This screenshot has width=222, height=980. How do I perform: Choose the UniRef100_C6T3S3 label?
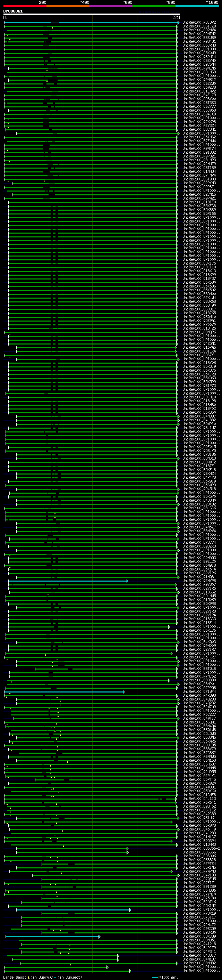[x=199, y=103]
